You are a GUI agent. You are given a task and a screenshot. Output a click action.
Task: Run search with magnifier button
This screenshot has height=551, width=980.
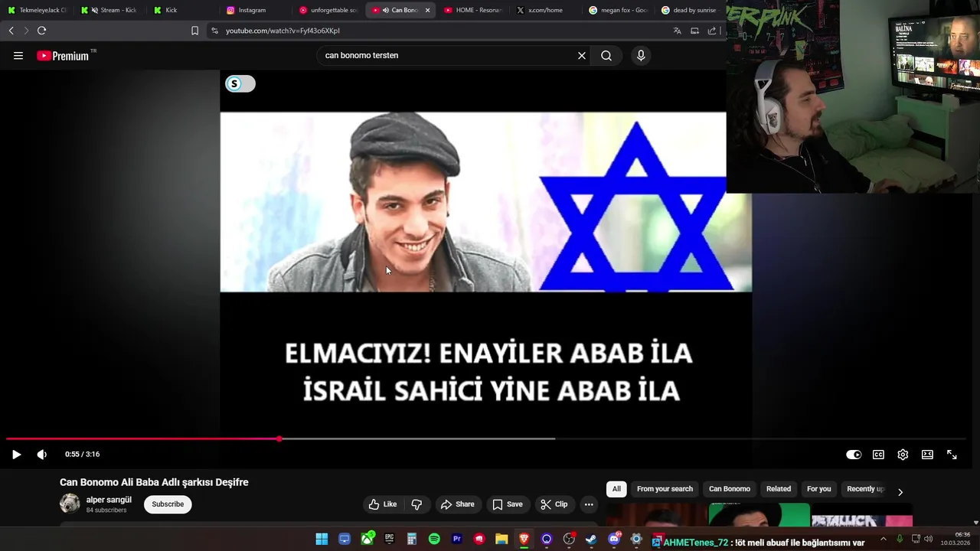point(606,55)
